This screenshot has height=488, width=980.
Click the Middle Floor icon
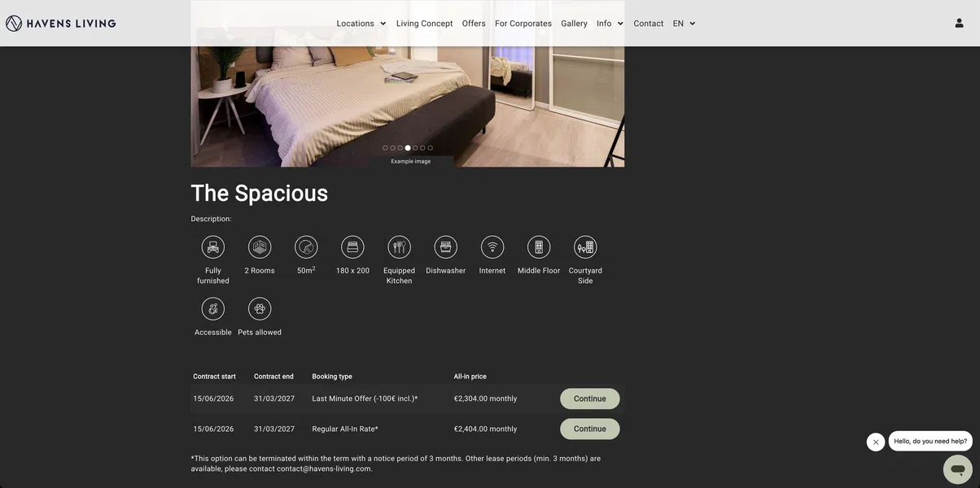coord(539,247)
